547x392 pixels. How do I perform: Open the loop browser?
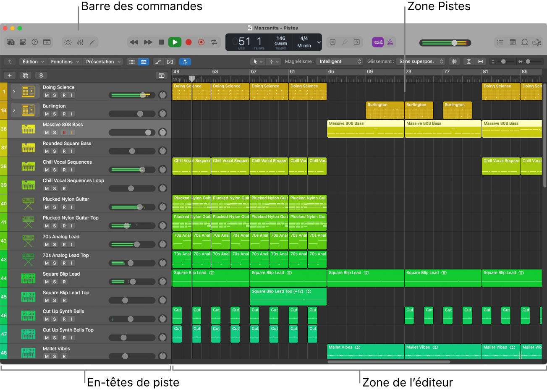[x=525, y=42]
